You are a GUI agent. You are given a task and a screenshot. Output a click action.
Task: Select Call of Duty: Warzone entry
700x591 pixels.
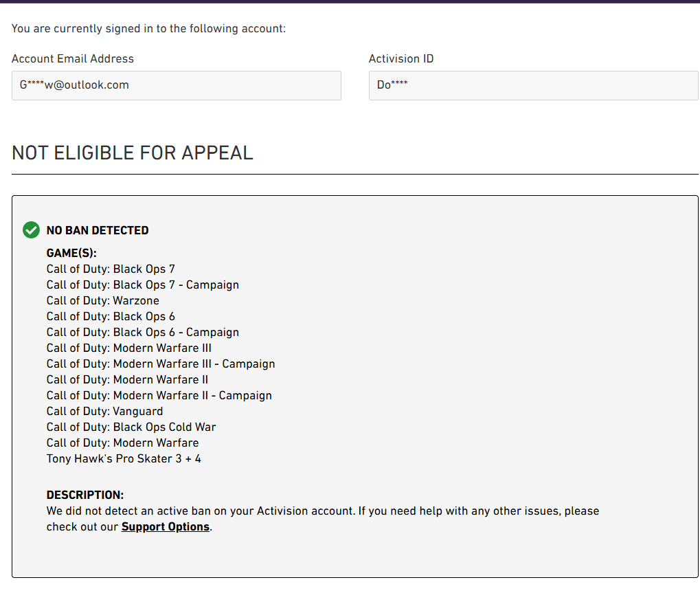[x=102, y=300]
